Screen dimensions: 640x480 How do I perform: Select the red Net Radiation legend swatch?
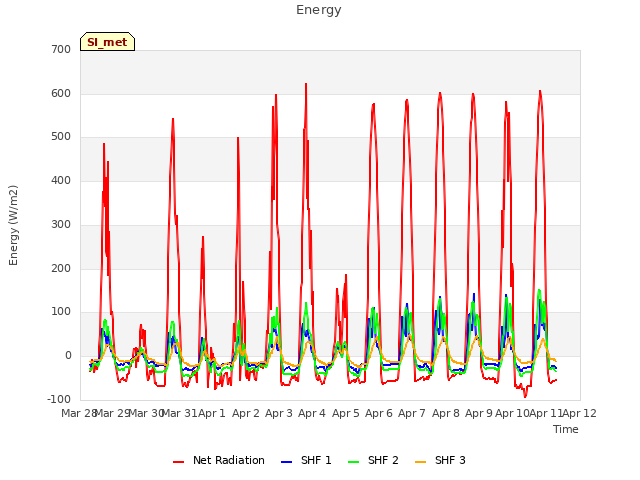click(178, 462)
